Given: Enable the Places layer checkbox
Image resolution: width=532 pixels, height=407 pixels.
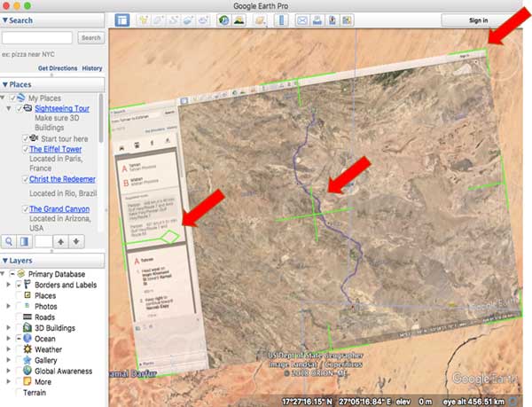Looking at the screenshot, I should pyautogui.click(x=19, y=295).
